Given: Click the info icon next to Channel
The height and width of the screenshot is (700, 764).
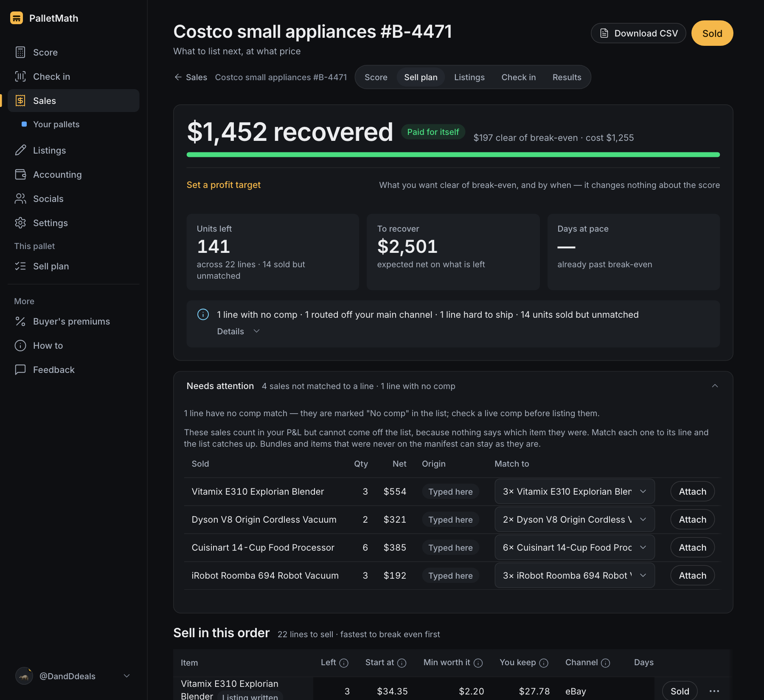Looking at the screenshot, I should (x=606, y=663).
